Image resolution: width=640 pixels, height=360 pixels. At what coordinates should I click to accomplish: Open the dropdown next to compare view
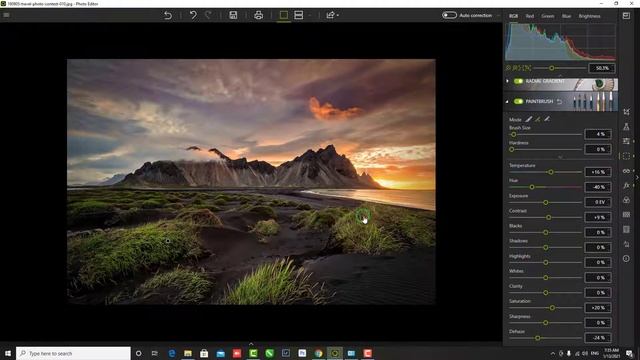(310, 16)
